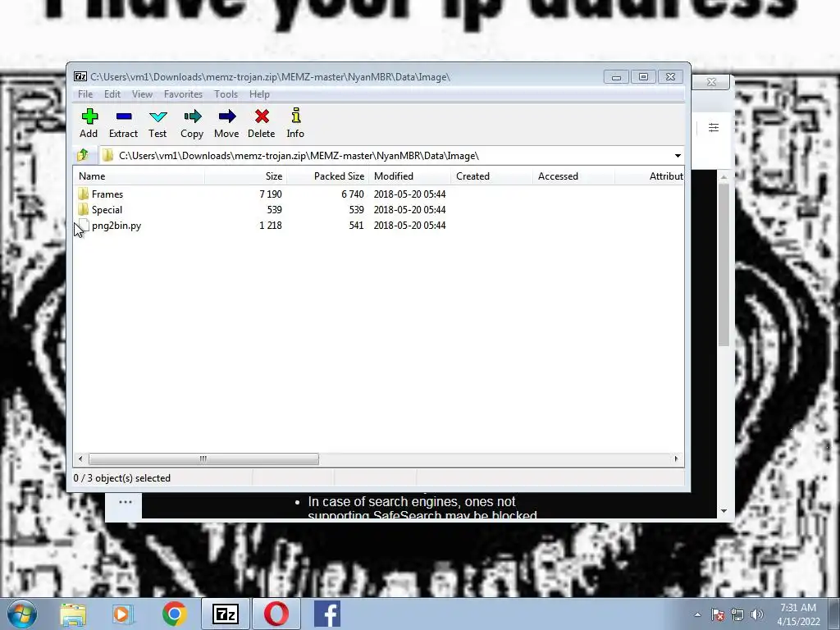Go up one folder level icon
Screen dimensions: 840x630
[x=83, y=155]
